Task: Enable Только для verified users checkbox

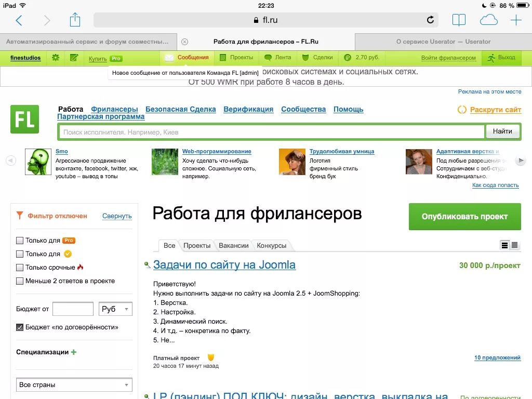Action: (20, 254)
